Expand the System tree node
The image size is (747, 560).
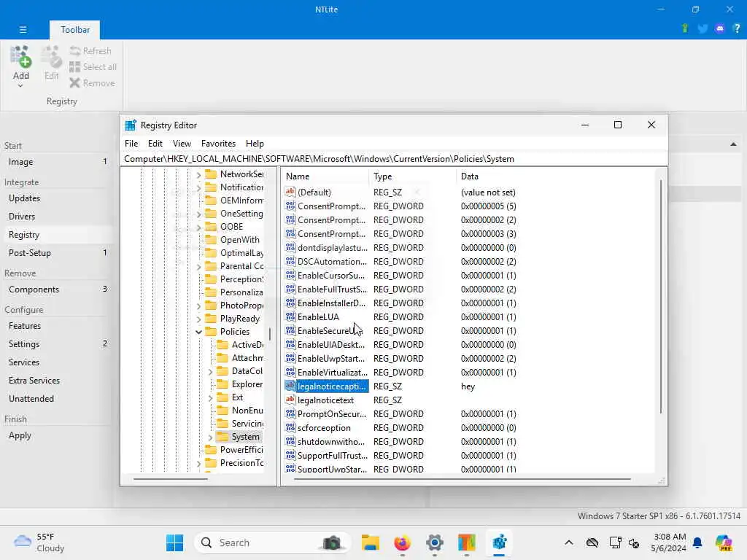(x=210, y=437)
